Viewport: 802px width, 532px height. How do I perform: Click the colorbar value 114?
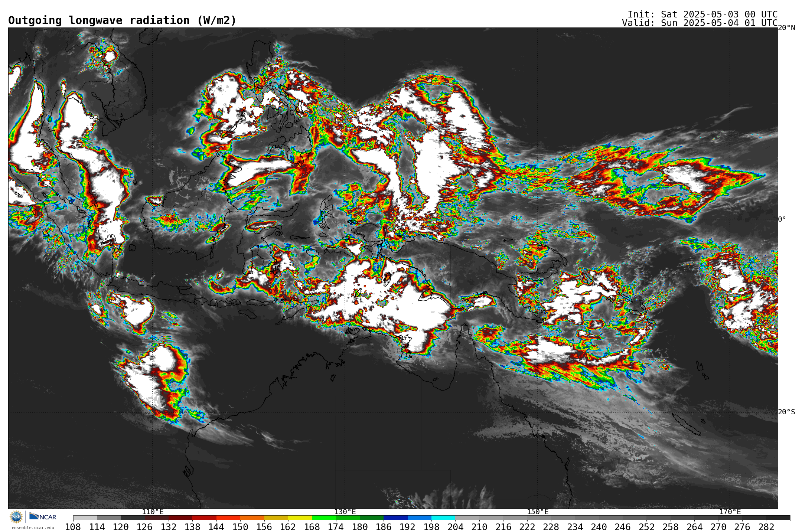97,527
